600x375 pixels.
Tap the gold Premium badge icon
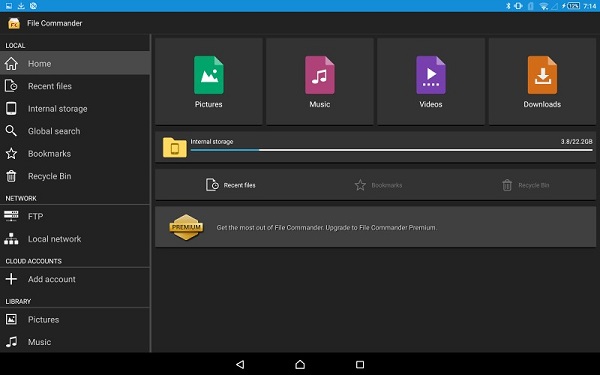click(x=186, y=227)
